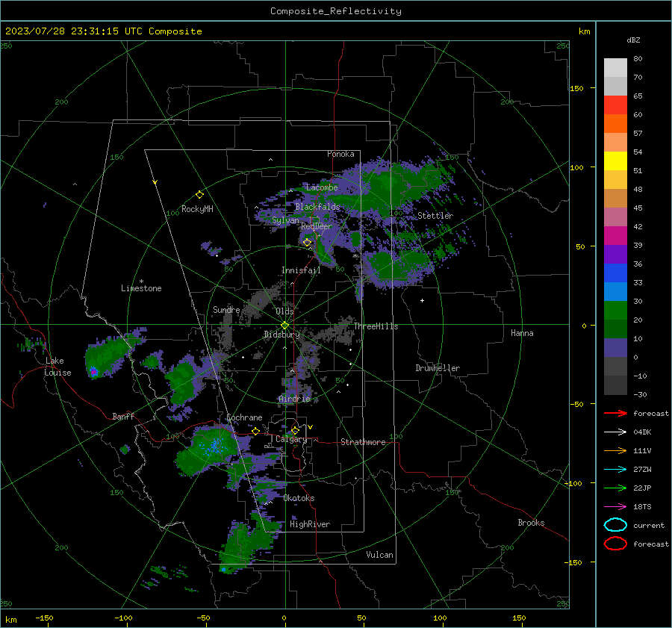Click the Lacombe label

[322, 187]
